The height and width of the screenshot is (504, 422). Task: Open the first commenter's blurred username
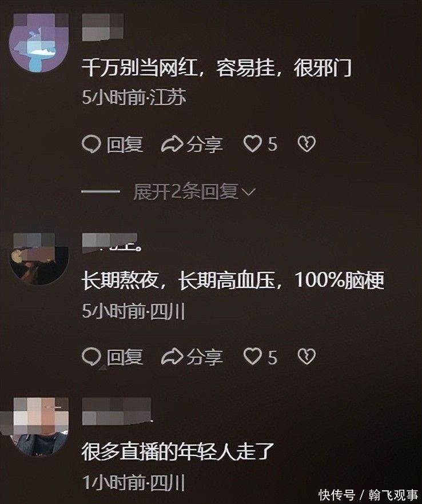tap(103, 27)
